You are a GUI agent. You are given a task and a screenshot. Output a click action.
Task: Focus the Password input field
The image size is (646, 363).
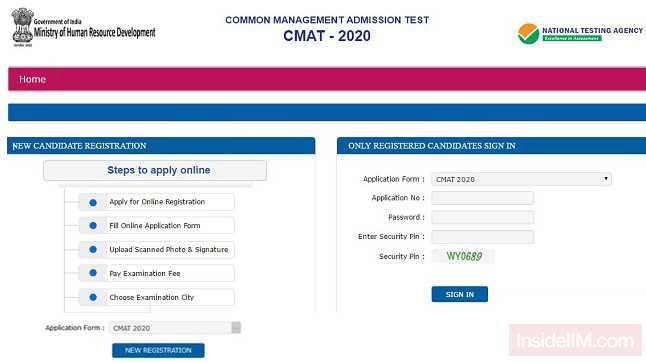[482, 218]
